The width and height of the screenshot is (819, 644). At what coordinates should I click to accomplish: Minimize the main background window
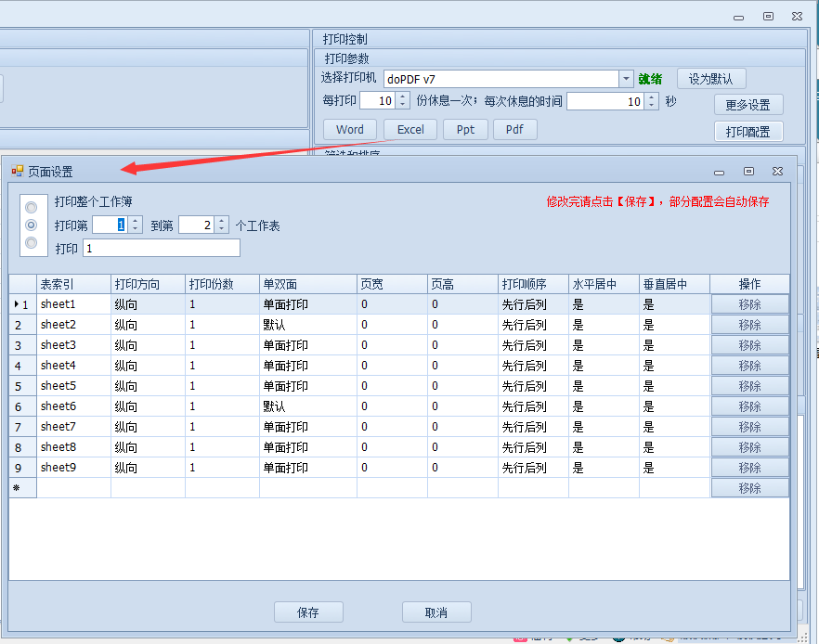(738, 18)
